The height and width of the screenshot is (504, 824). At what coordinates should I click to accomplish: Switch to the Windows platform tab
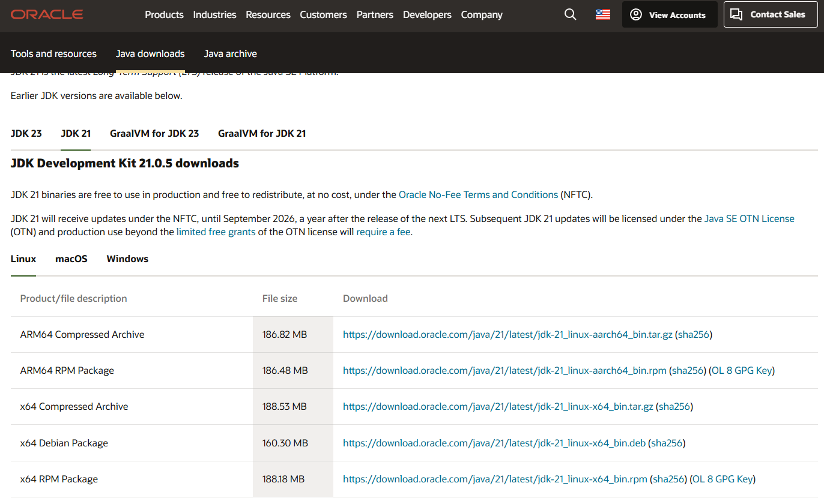tap(127, 259)
